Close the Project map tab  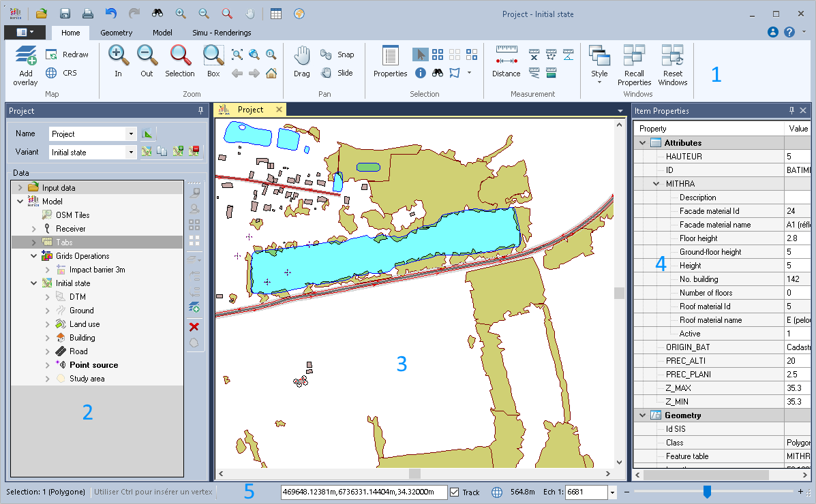279,109
